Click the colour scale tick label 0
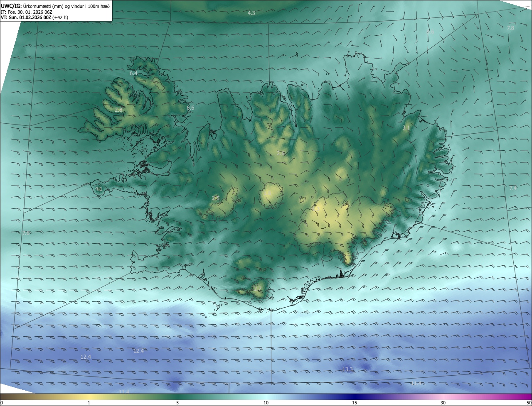 click(2, 403)
